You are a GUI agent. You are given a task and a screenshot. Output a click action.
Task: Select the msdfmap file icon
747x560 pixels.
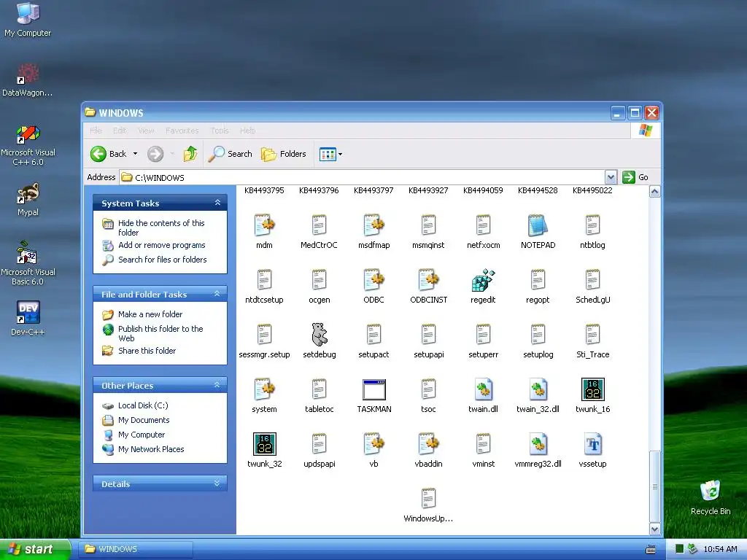pos(374,225)
